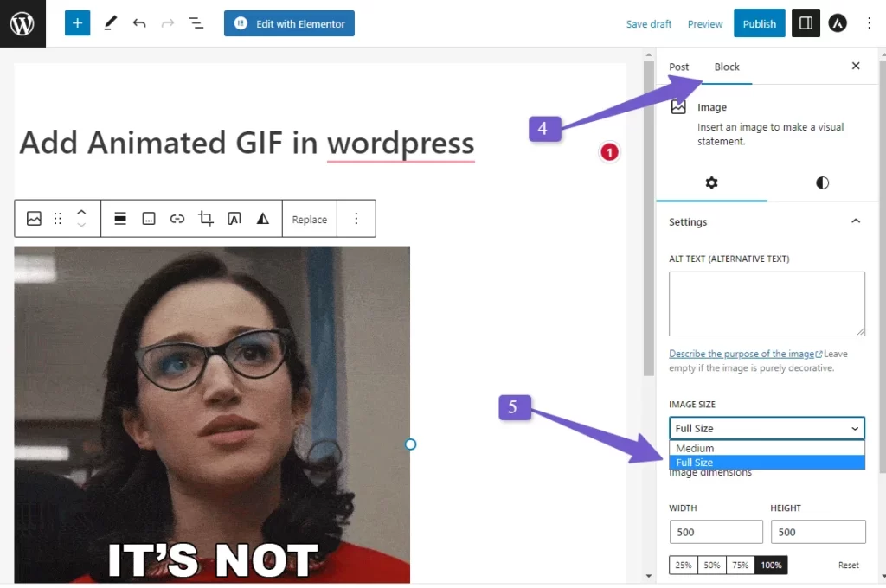Reset the image dimensions
Viewport: 886px width, 588px height.
point(848,565)
